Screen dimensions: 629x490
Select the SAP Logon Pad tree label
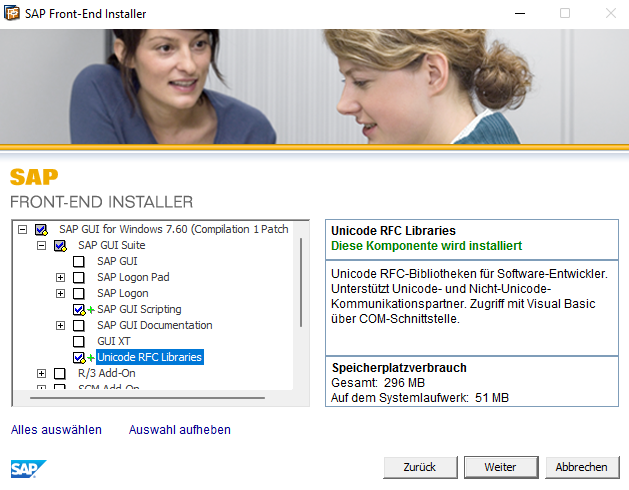tap(133, 277)
